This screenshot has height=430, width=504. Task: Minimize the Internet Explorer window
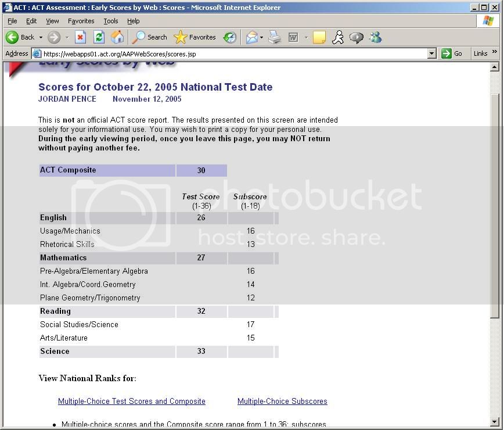474,7
